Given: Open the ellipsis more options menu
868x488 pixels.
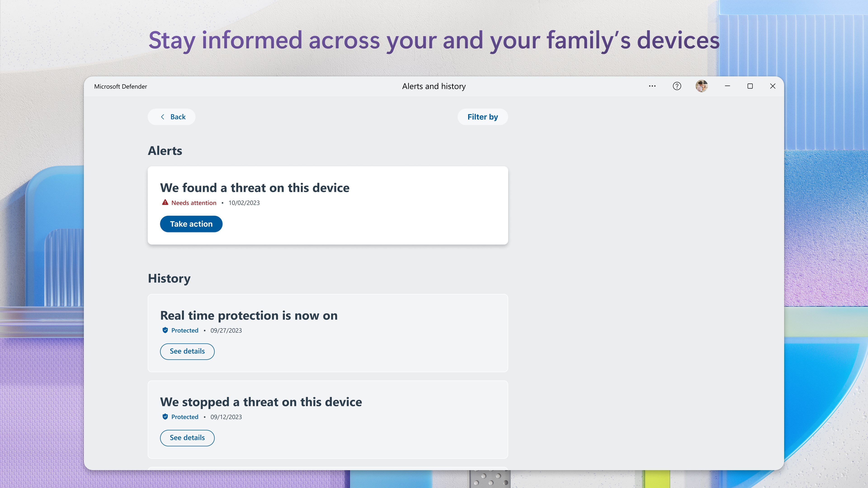Looking at the screenshot, I should (652, 86).
